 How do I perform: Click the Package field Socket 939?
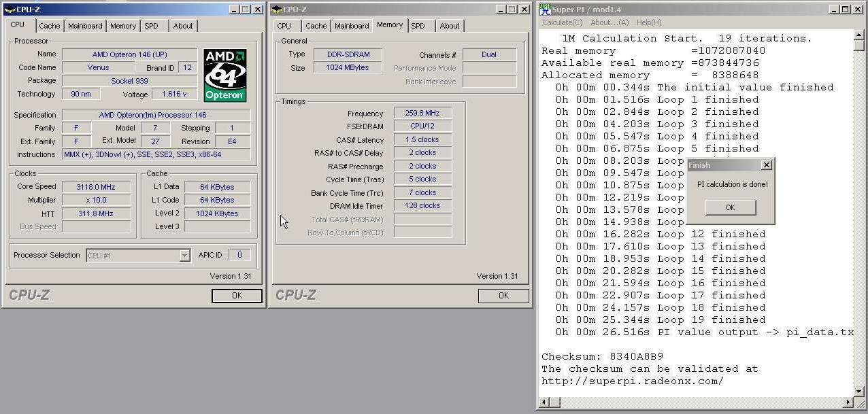(129, 81)
